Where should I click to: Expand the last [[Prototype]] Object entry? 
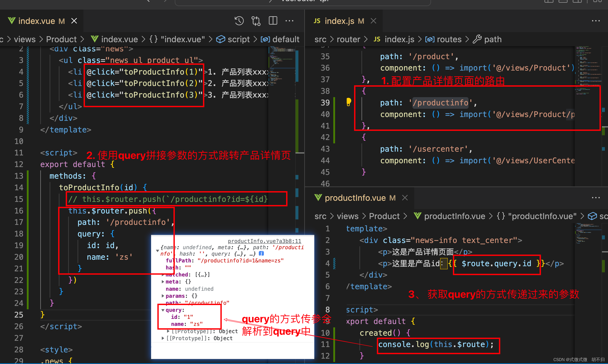point(163,339)
